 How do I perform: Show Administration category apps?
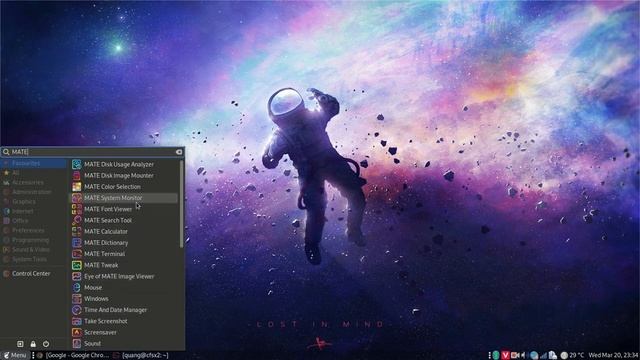(33, 192)
